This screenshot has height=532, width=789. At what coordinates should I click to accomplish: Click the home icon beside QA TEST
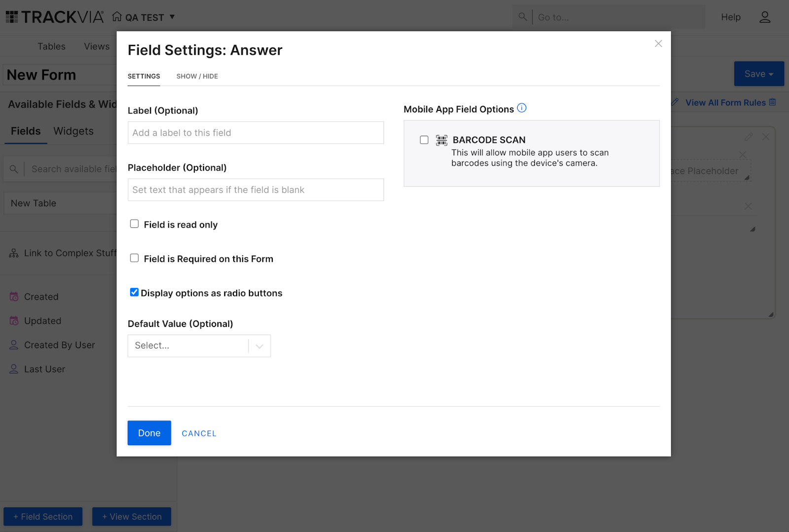pos(116,16)
